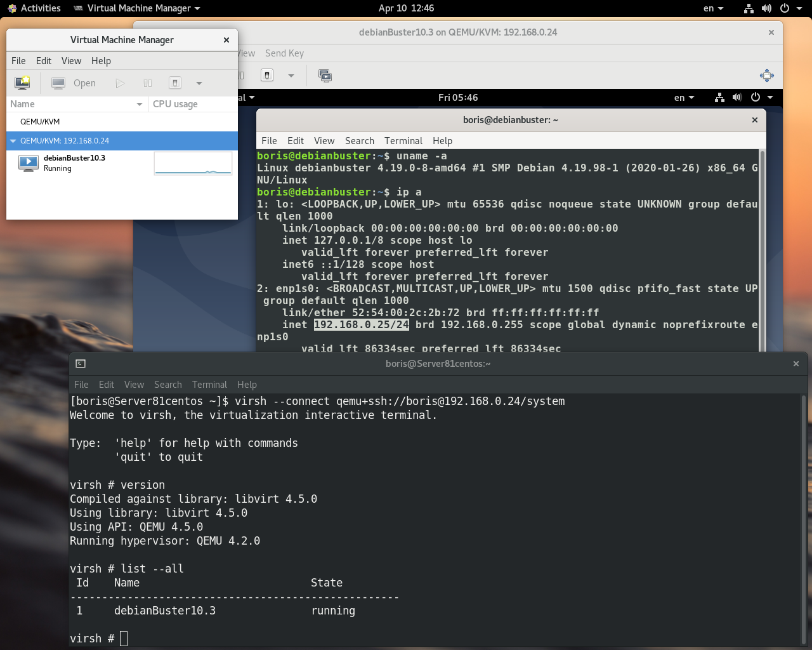Create a new virtual machine via toolbar icon
The height and width of the screenshot is (650, 812).
coord(22,83)
